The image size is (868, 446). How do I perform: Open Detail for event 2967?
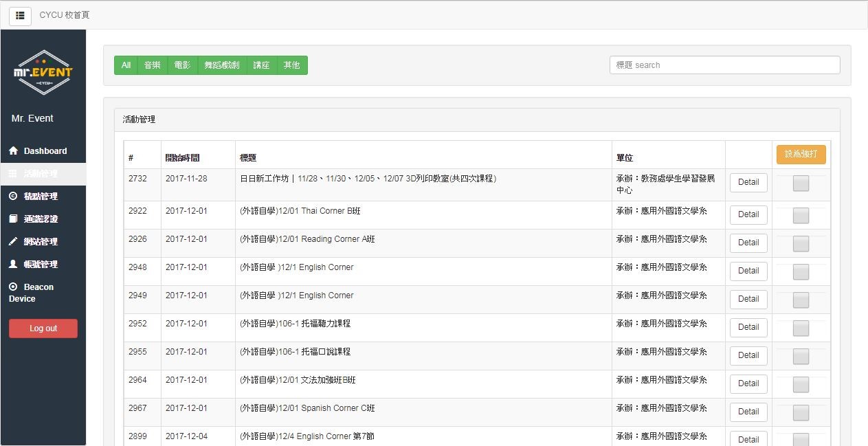click(x=748, y=412)
